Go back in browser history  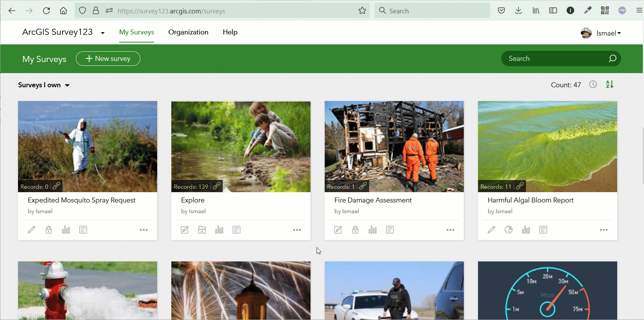pyautogui.click(x=12, y=11)
